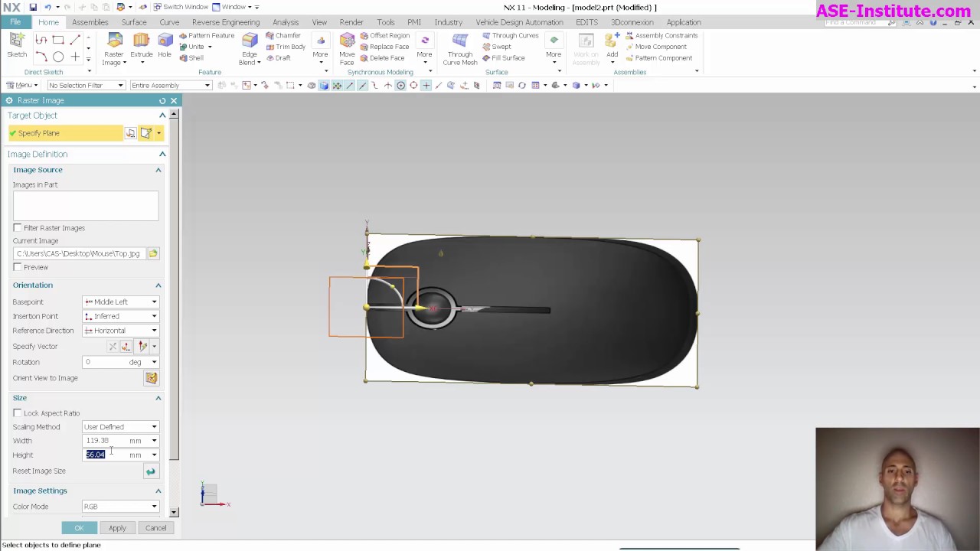Select the Trim Body tool

pyautogui.click(x=286, y=47)
